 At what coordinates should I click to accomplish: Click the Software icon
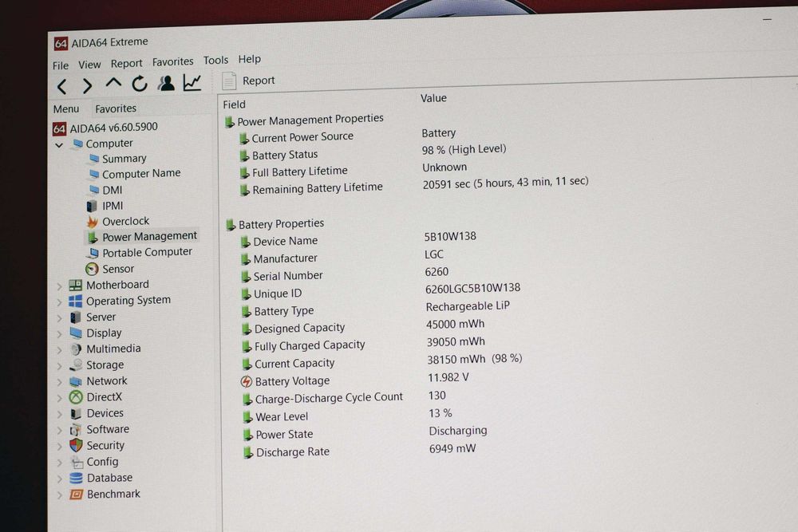(76, 430)
